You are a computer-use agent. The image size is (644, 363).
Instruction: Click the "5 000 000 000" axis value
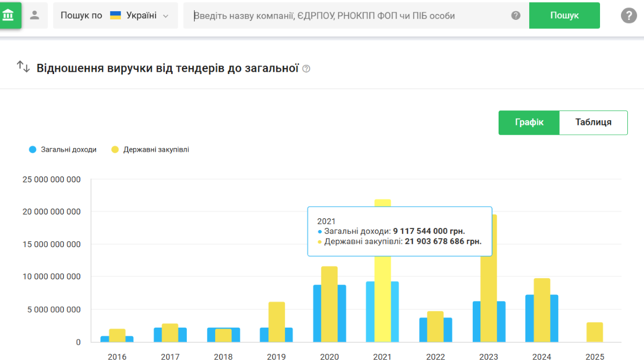point(54,309)
